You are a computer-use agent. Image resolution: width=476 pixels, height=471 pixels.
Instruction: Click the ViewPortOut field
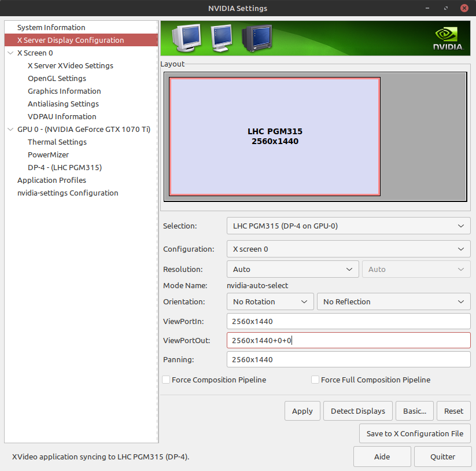349,340
